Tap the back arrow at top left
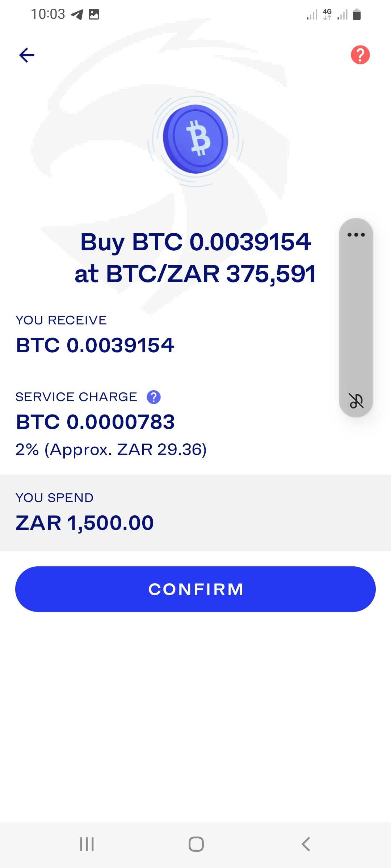Image resolution: width=391 pixels, height=868 pixels. pyautogui.click(x=27, y=55)
